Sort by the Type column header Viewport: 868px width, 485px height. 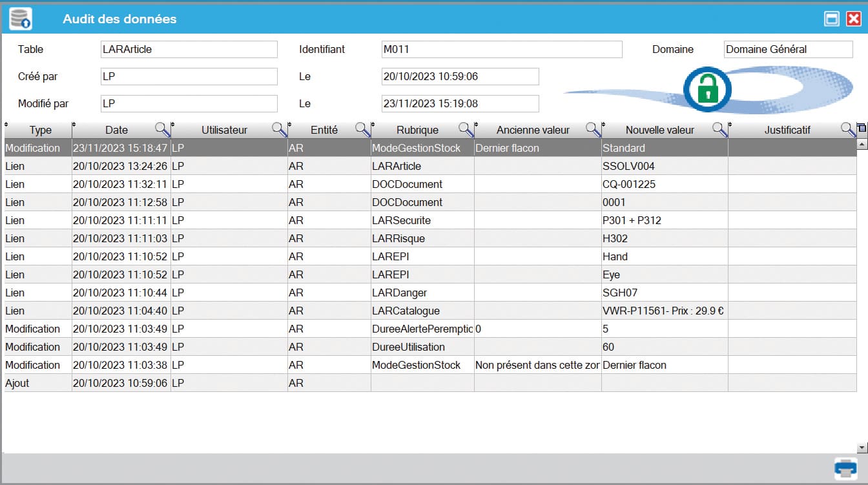click(x=40, y=130)
